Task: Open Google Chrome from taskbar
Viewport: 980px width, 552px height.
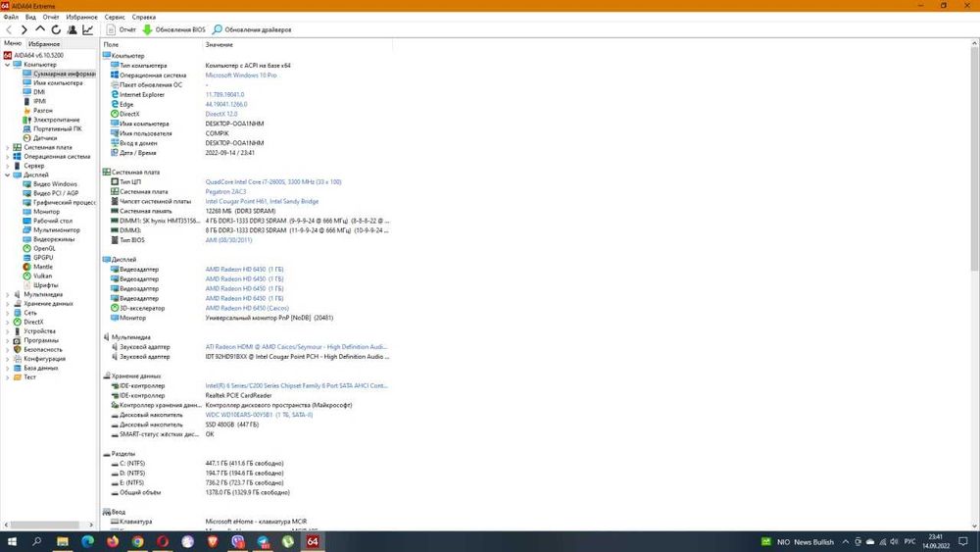Action: 137,541
